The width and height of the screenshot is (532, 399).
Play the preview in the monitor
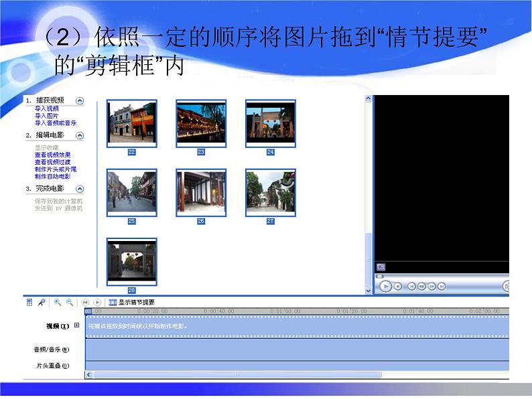point(385,287)
